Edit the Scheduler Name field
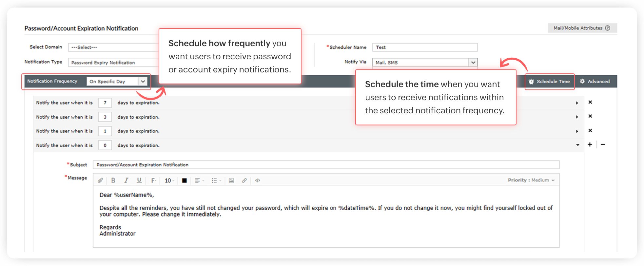 tap(425, 47)
